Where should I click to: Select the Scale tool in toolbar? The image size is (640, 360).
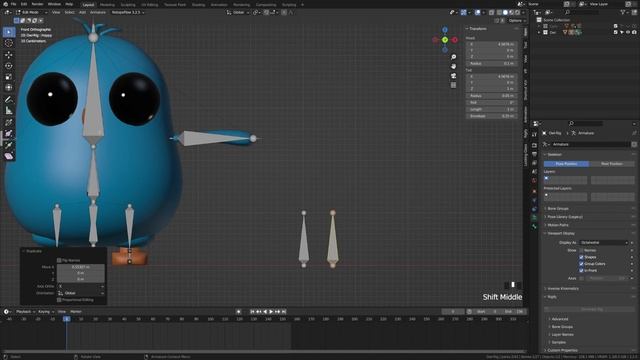pyautogui.click(x=9, y=77)
